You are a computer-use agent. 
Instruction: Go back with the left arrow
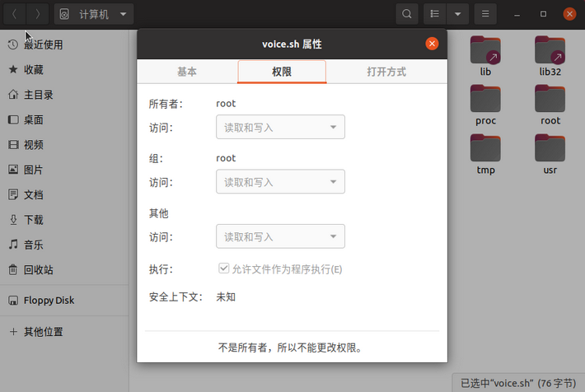point(15,14)
